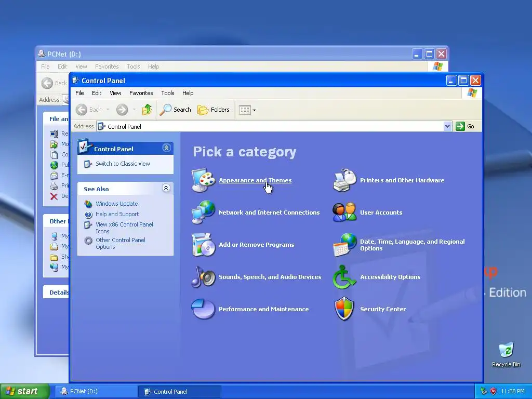Click the Network and Internet Connections icon
This screenshot has height=399, width=532.
click(x=203, y=212)
